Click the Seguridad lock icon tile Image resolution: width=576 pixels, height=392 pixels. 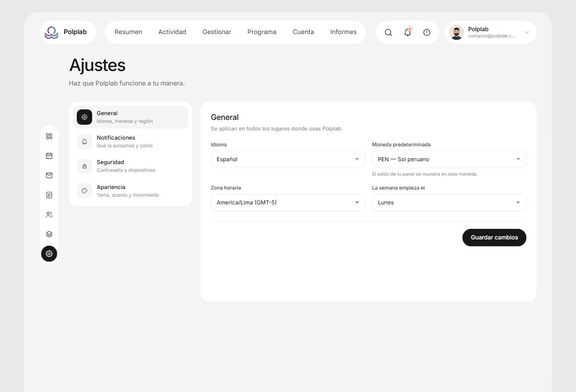(x=84, y=166)
